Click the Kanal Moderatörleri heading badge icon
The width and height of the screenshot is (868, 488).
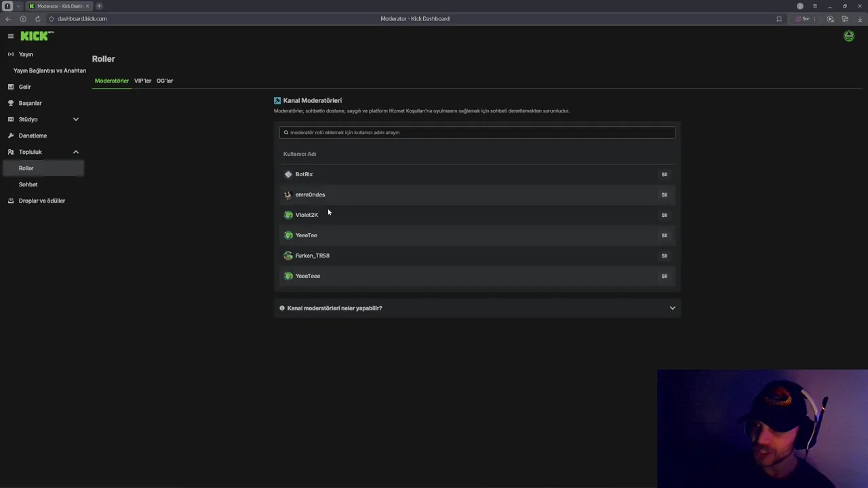click(x=277, y=100)
